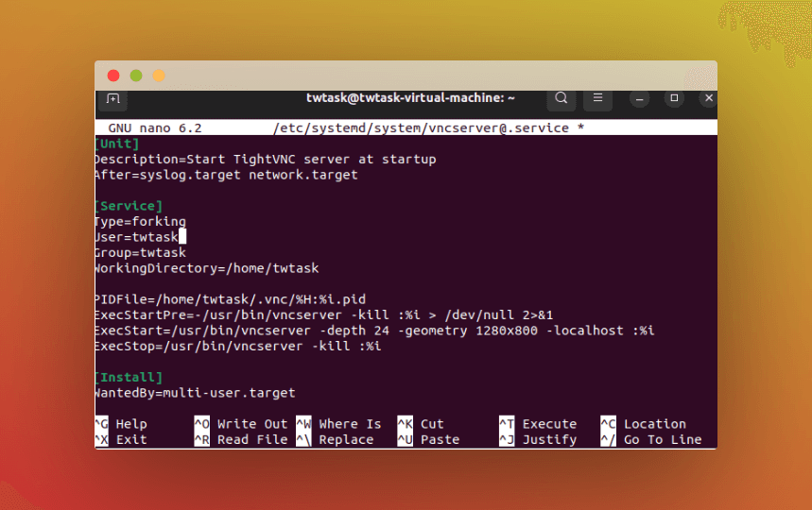Click the orange dot in outer frame
Screen dimensions: 812x510
(x=159, y=76)
